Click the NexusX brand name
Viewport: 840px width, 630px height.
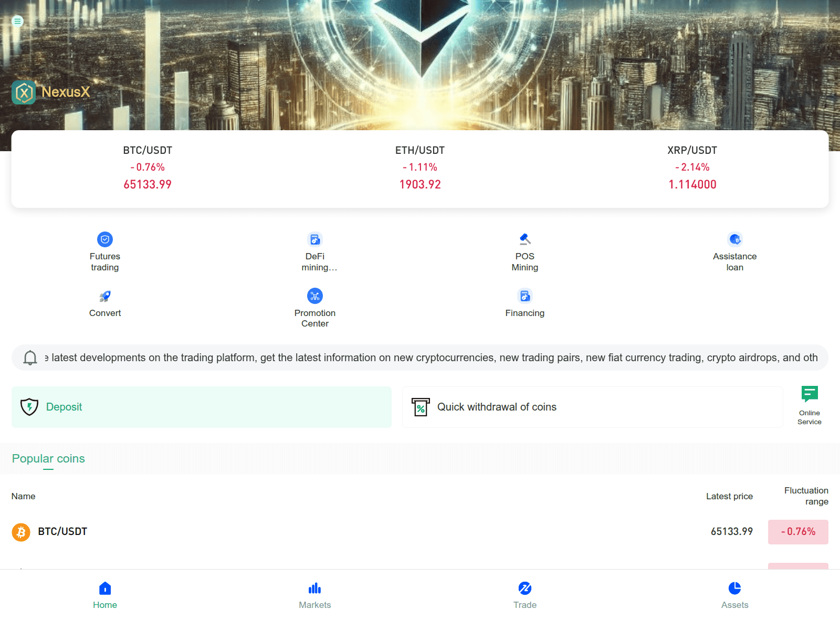click(66, 92)
